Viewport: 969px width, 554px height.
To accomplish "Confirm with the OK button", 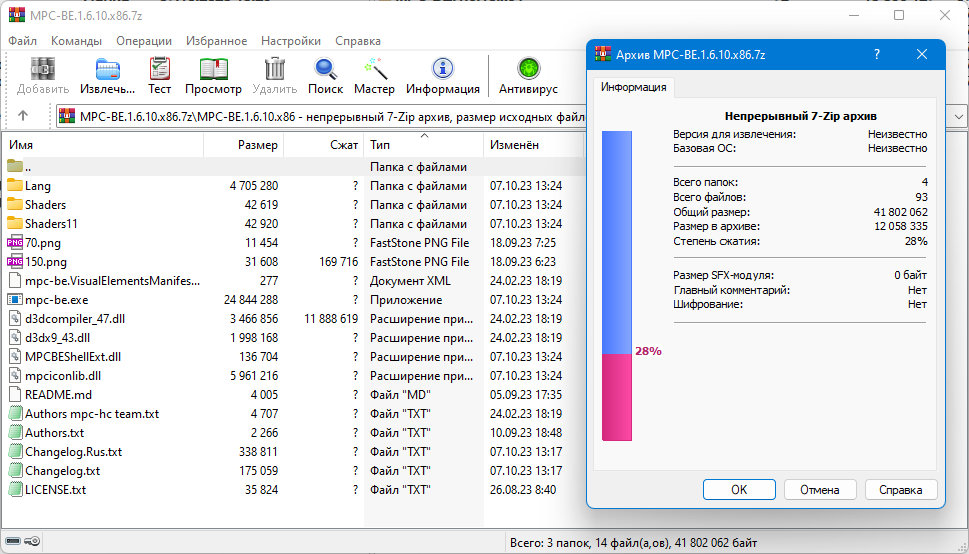I will pyautogui.click(x=739, y=490).
